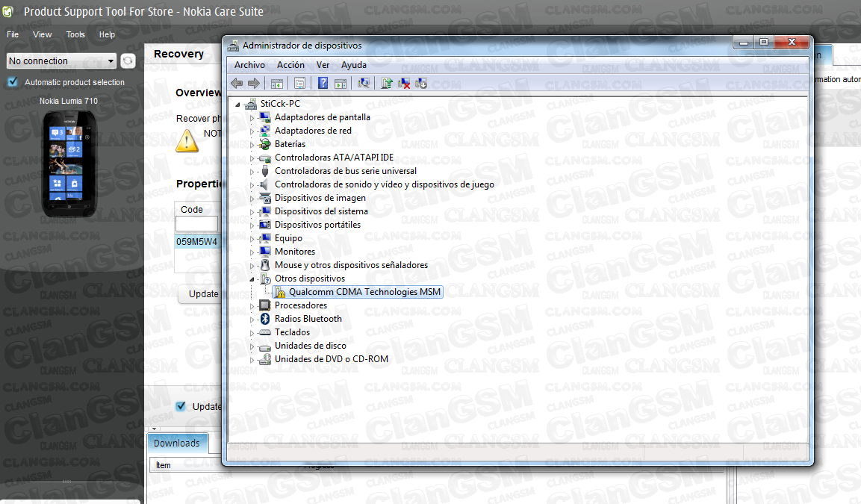Expand the Procesadores node

tap(252, 306)
